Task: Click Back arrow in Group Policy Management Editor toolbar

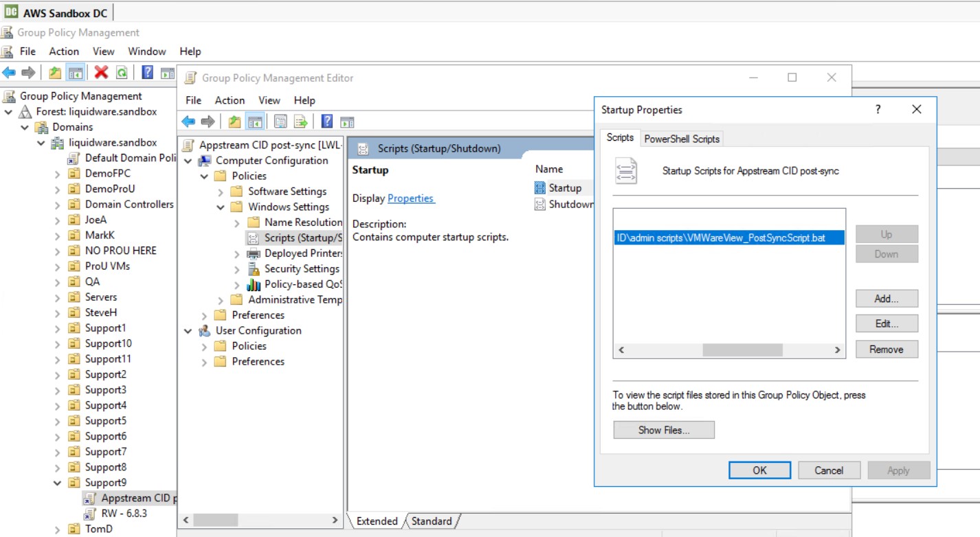Action: pyautogui.click(x=188, y=122)
